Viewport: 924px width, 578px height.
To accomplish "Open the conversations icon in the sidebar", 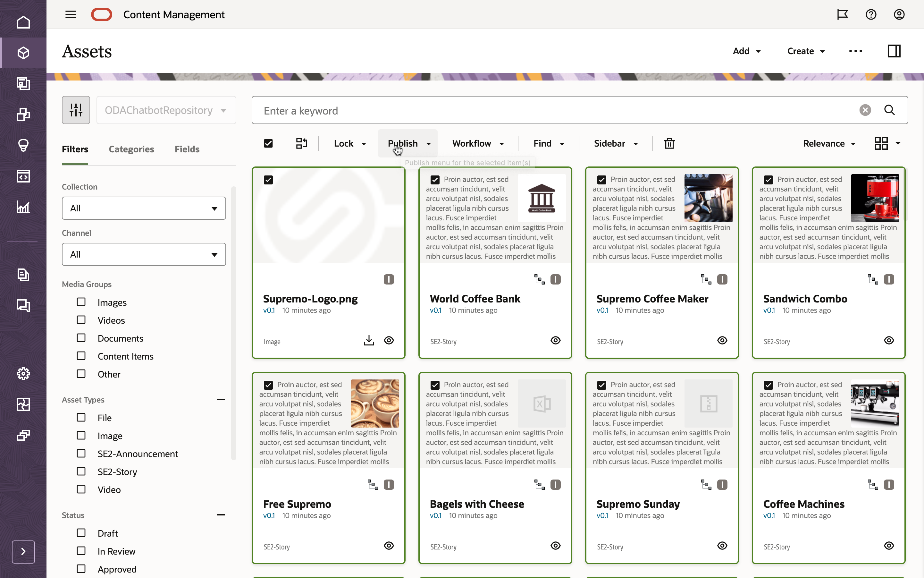I will tap(23, 305).
